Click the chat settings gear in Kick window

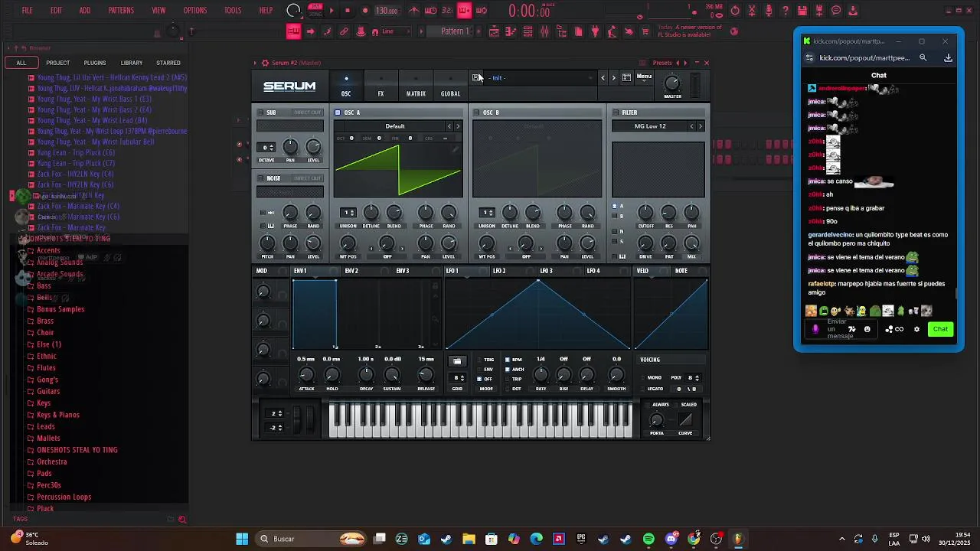tap(916, 329)
